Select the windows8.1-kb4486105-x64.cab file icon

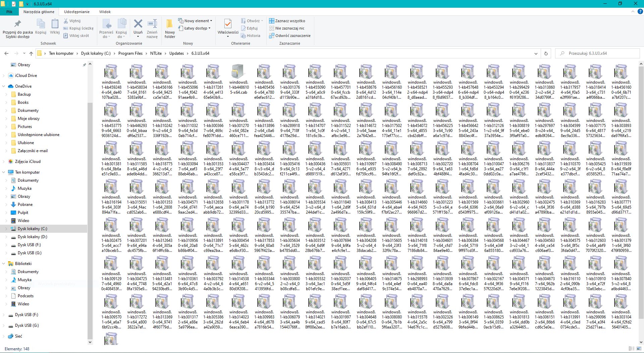[238, 72]
